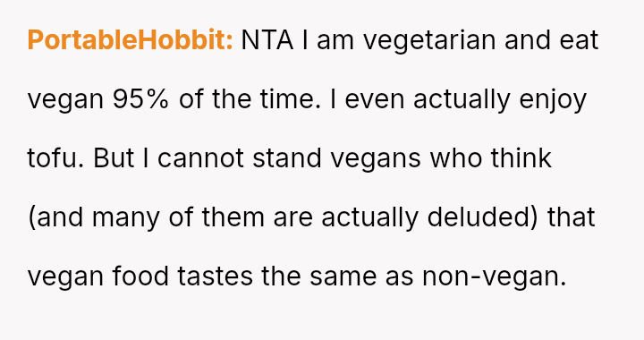Click the word enjoy

pyautogui.click(x=553, y=101)
